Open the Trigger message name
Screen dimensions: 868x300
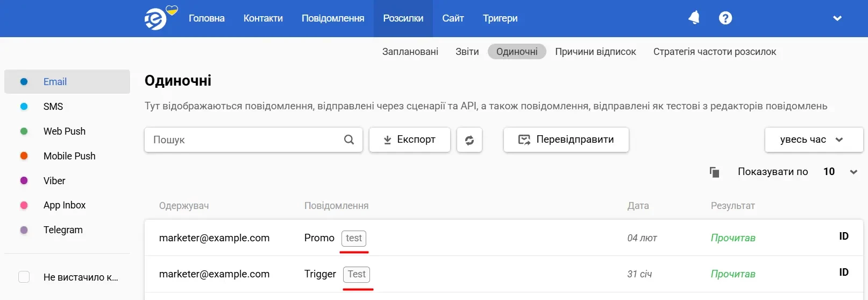pyautogui.click(x=320, y=274)
